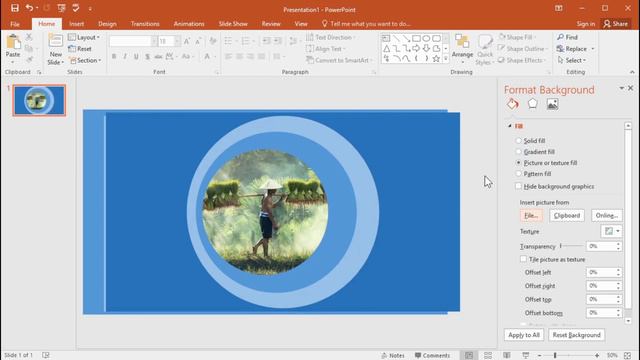Screen dimensions: 640x360
Task: Click the Undo arrow icon
Action: (x=29, y=8)
